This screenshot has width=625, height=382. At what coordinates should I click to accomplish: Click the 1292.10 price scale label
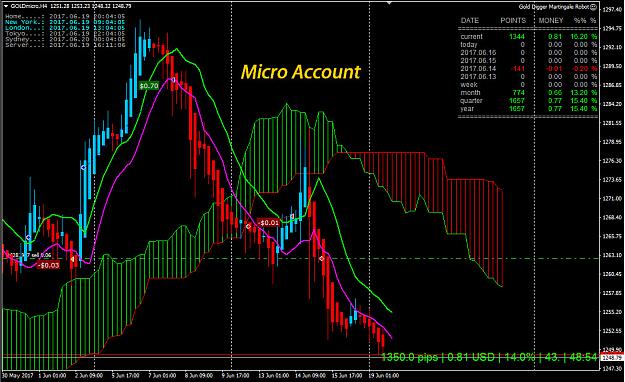(612, 47)
